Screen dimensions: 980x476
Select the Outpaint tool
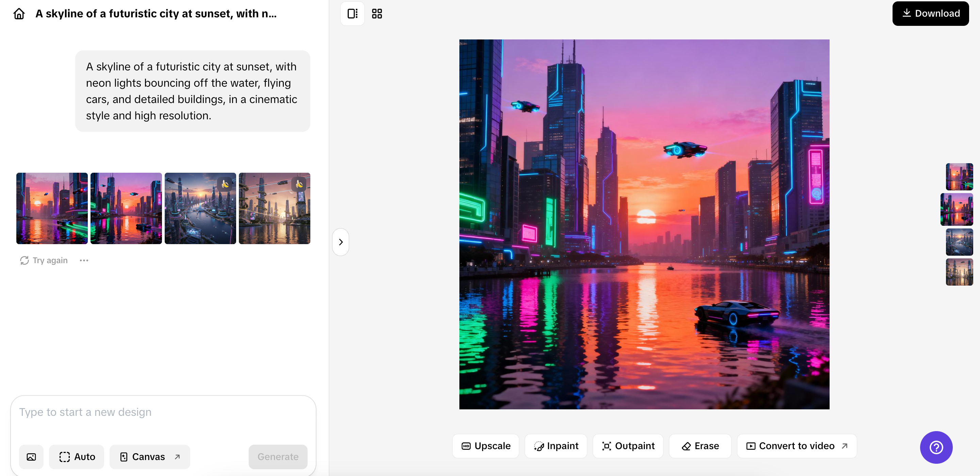pos(628,446)
